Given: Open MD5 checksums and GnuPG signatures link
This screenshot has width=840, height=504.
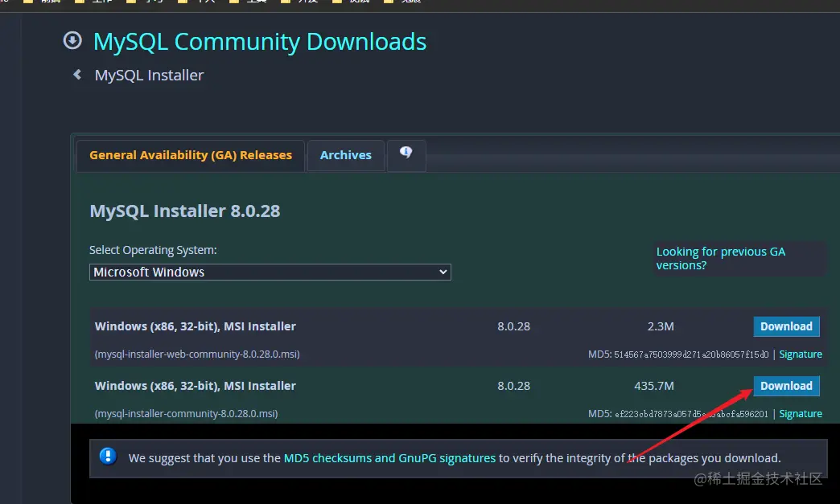Looking at the screenshot, I should click(x=389, y=458).
